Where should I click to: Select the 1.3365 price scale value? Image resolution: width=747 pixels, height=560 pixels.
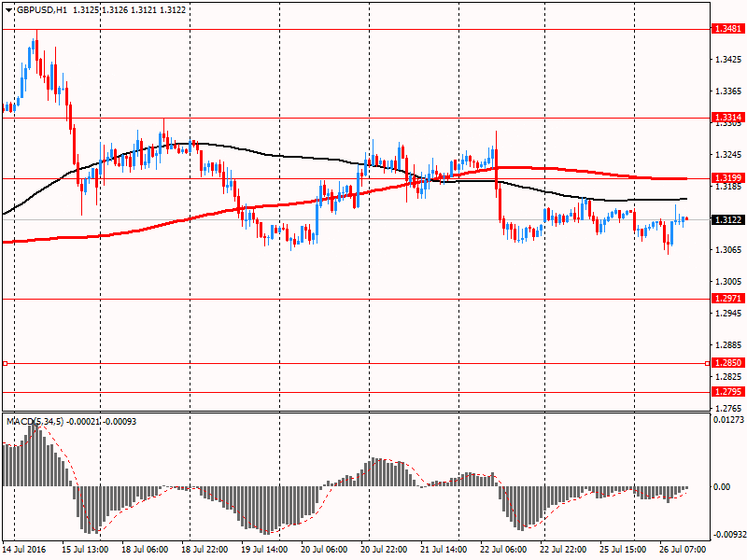tap(728, 91)
